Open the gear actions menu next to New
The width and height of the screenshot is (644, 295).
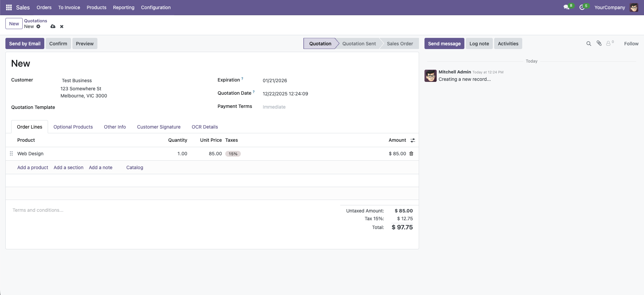tap(39, 26)
